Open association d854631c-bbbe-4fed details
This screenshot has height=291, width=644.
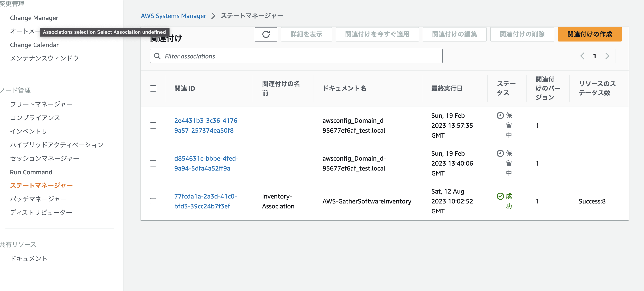206,163
